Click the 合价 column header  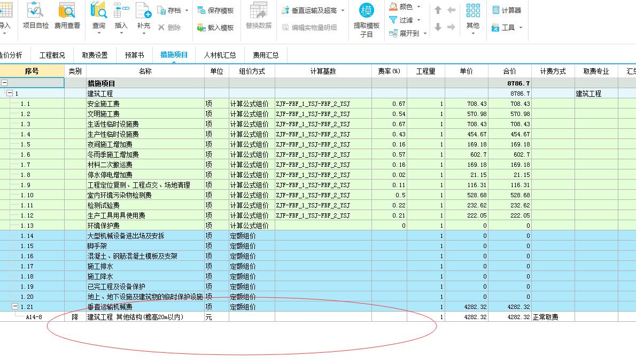(509, 71)
